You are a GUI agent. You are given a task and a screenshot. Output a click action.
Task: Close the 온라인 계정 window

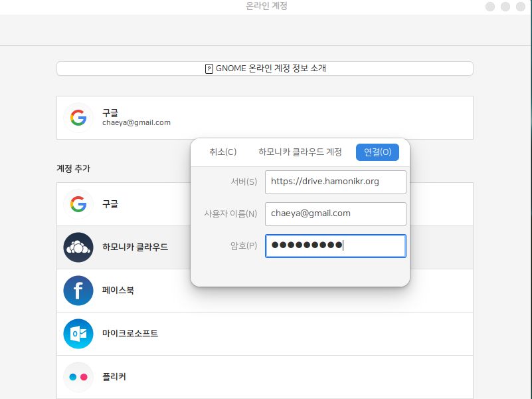click(520, 7)
